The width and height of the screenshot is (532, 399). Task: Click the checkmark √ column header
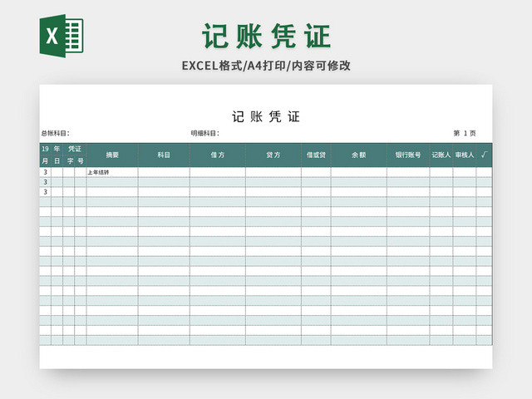coord(484,155)
